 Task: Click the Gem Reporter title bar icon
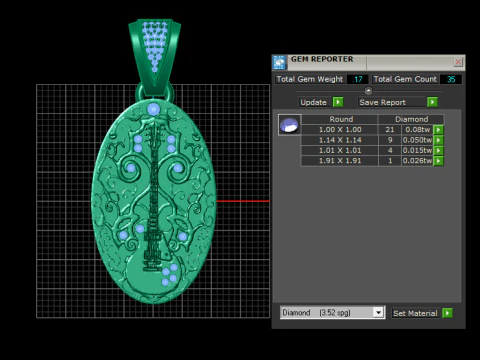click(279, 62)
